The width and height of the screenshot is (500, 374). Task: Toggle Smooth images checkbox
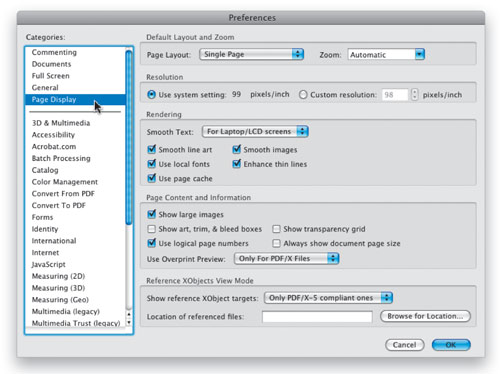(x=237, y=149)
